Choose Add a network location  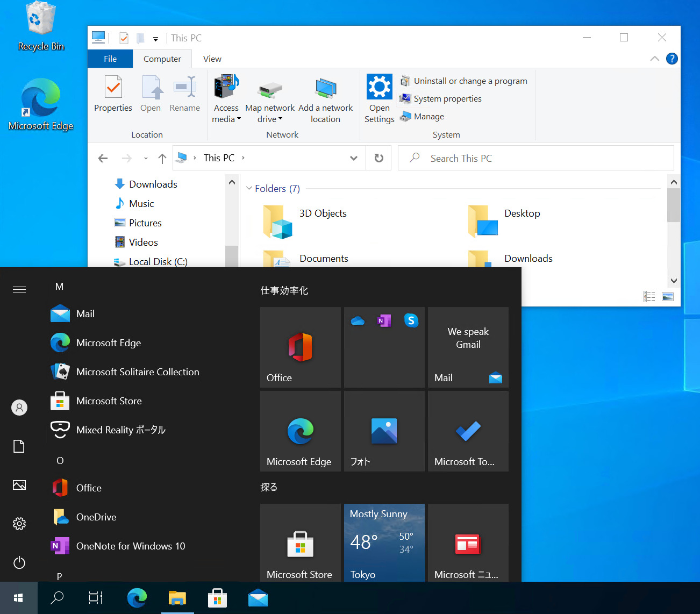[325, 99]
